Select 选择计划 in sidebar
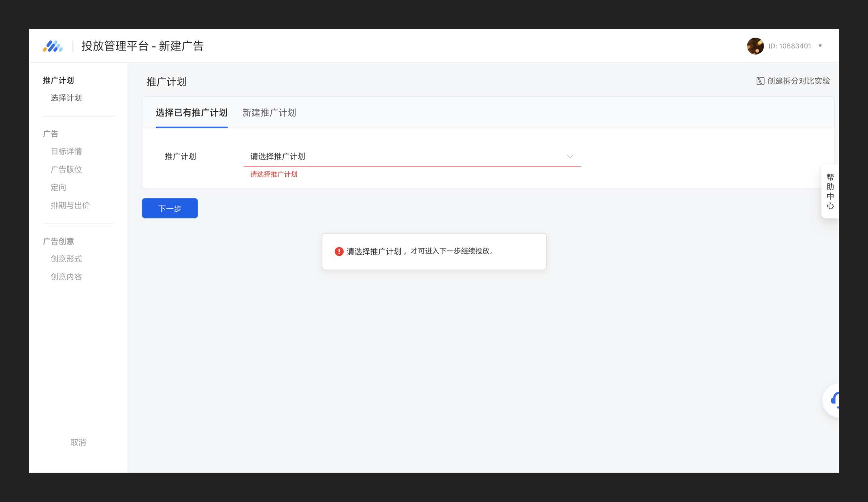 pyautogui.click(x=66, y=98)
